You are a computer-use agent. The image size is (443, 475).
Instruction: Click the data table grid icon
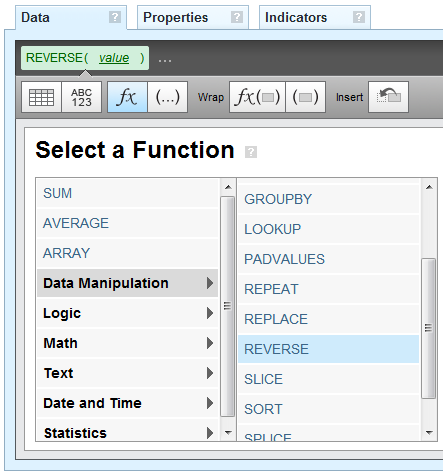[41, 97]
